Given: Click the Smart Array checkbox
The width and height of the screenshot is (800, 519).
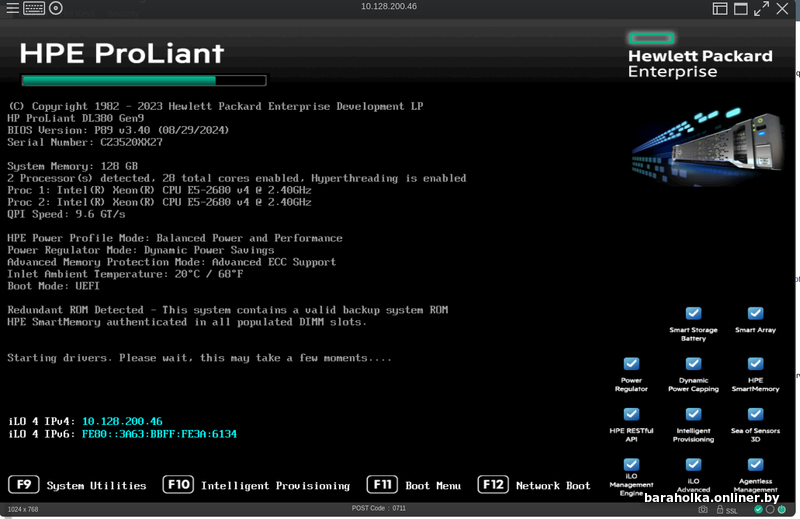Looking at the screenshot, I should tap(755, 313).
